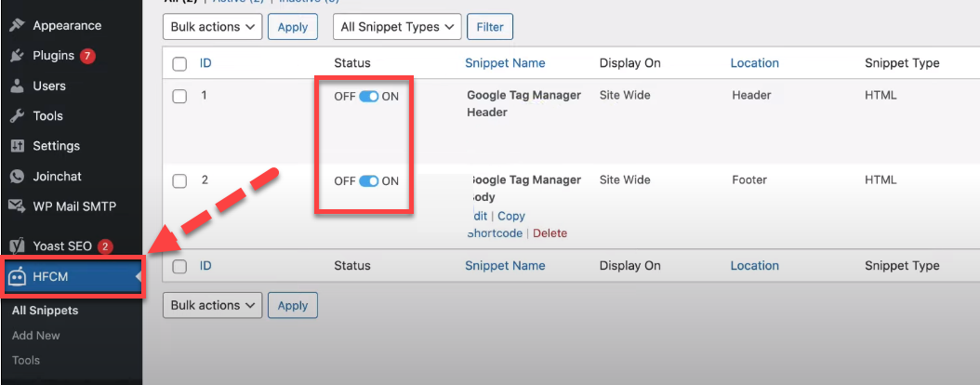Image resolution: width=980 pixels, height=385 pixels.
Task: Click HTML snippet type in row 2
Action: [881, 180]
